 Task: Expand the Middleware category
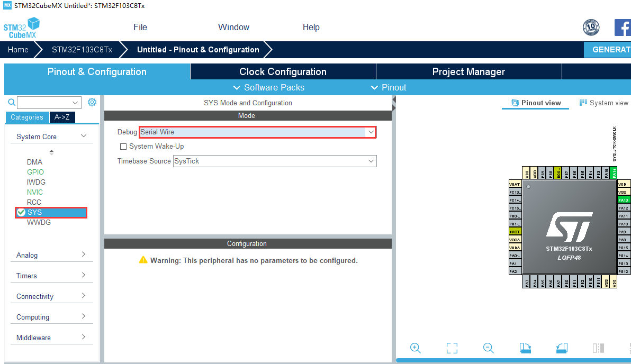pos(84,337)
